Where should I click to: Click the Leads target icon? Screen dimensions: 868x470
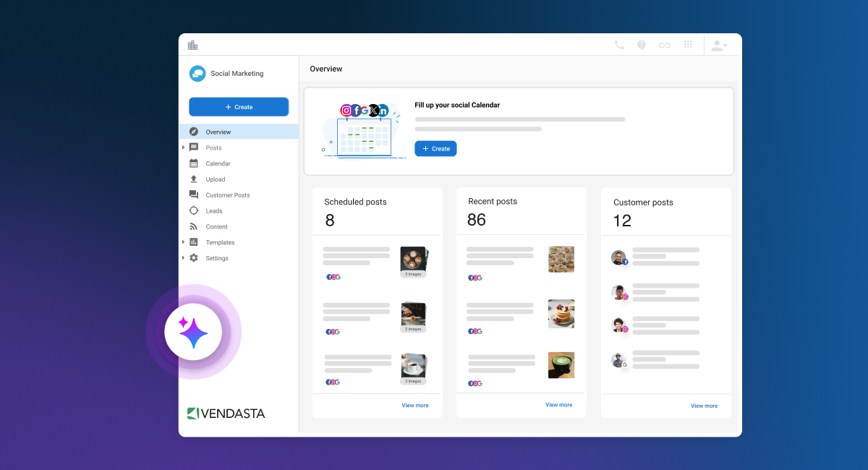(x=193, y=211)
